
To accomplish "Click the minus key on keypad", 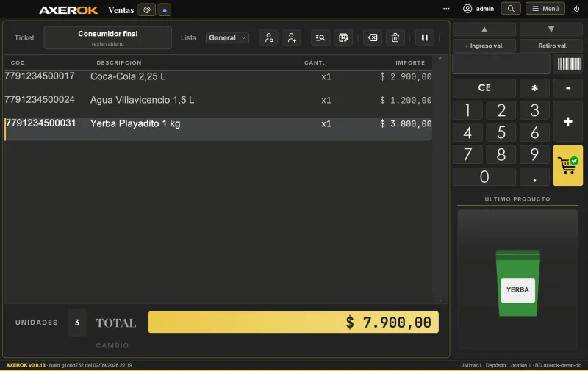I will click(567, 87).
